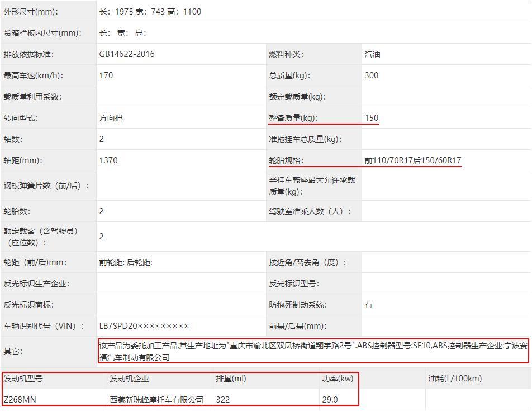Click the fuel type value 汽油
Screen dimensions: 532x411
[372, 54]
